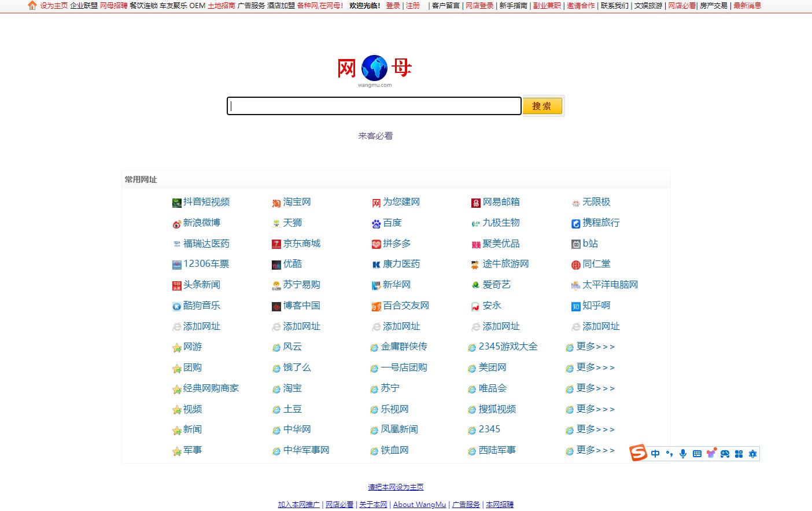Open the 金庸群侠传 link
Image resolution: width=812 pixels, height=511 pixels.
pos(404,347)
